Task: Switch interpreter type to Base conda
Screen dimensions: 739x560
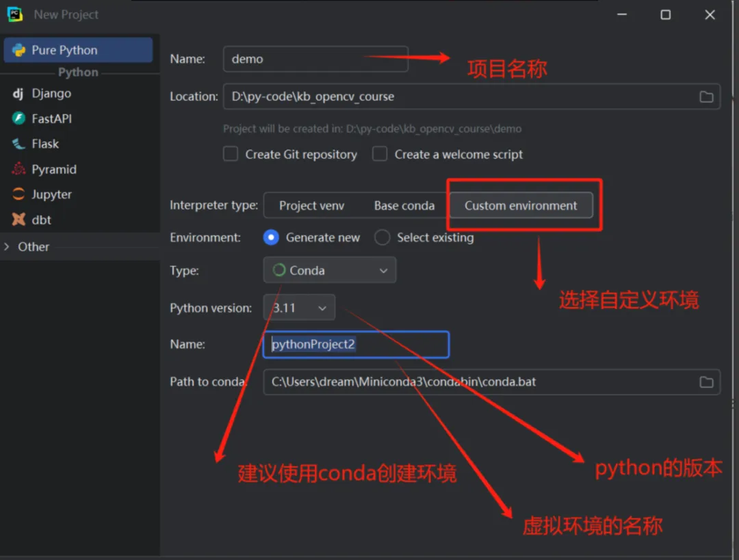Action: coord(404,205)
